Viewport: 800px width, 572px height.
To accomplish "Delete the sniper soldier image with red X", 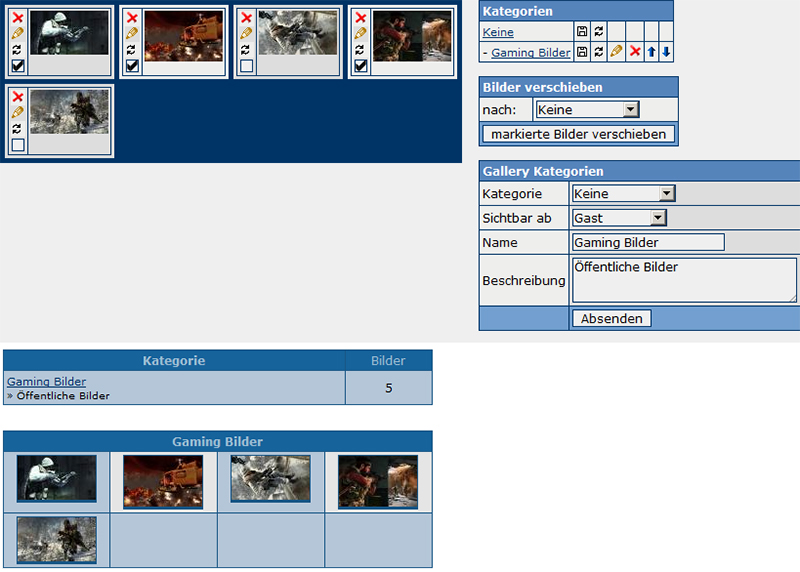I will pyautogui.click(x=18, y=18).
